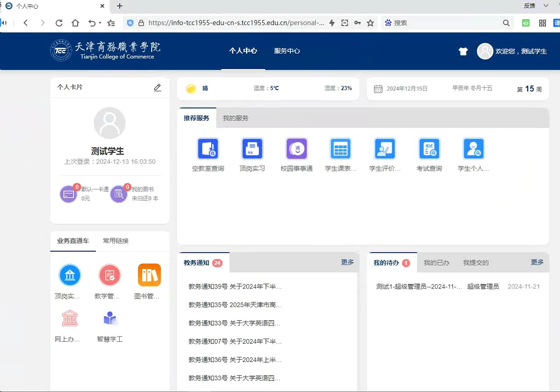Select the 我的已办 tab
Screen dimensions: 560x392
click(x=436, y=263)
